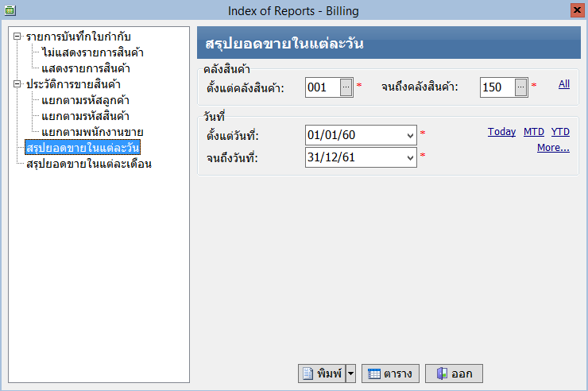Open lookup button beside warehouse 001 field
588x391 pixels.
pos(346,87)
